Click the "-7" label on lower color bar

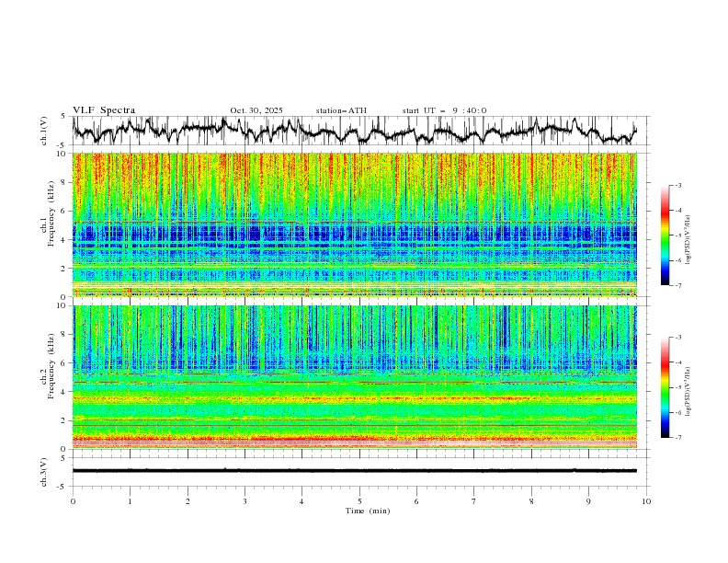tap(678, 438)
